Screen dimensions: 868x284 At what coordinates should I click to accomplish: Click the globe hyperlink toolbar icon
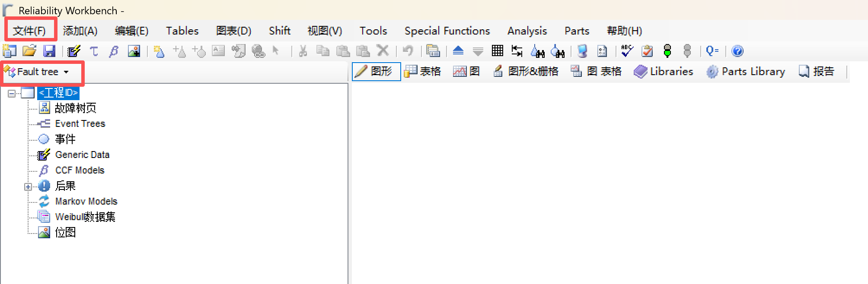point(258,51)
